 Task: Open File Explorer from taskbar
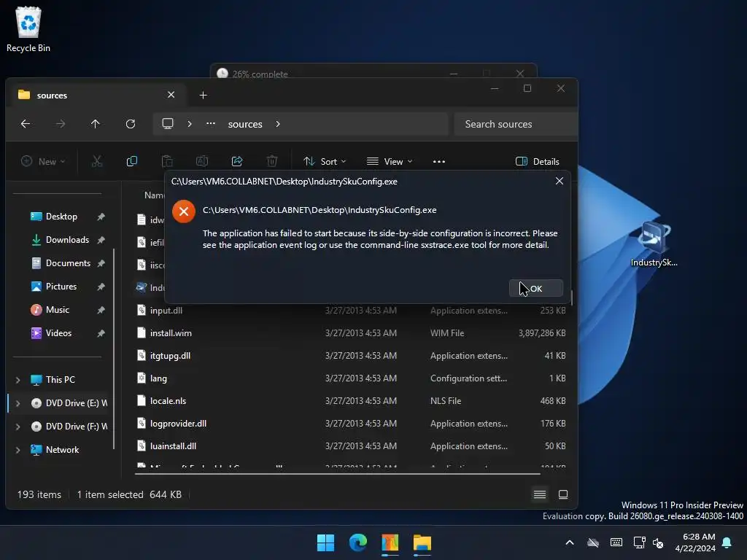[422, 542]
